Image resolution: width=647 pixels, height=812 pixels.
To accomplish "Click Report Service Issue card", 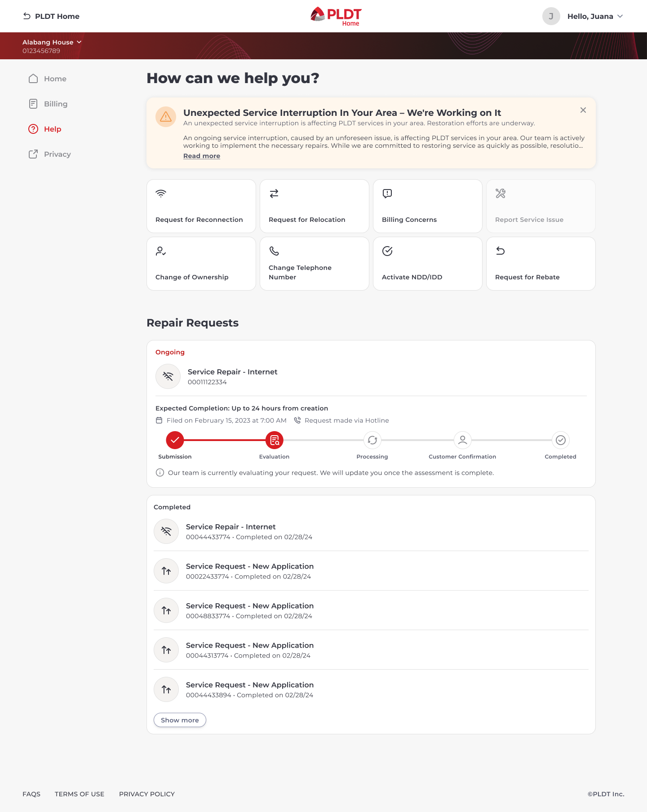I will click(x=541, y=206).
